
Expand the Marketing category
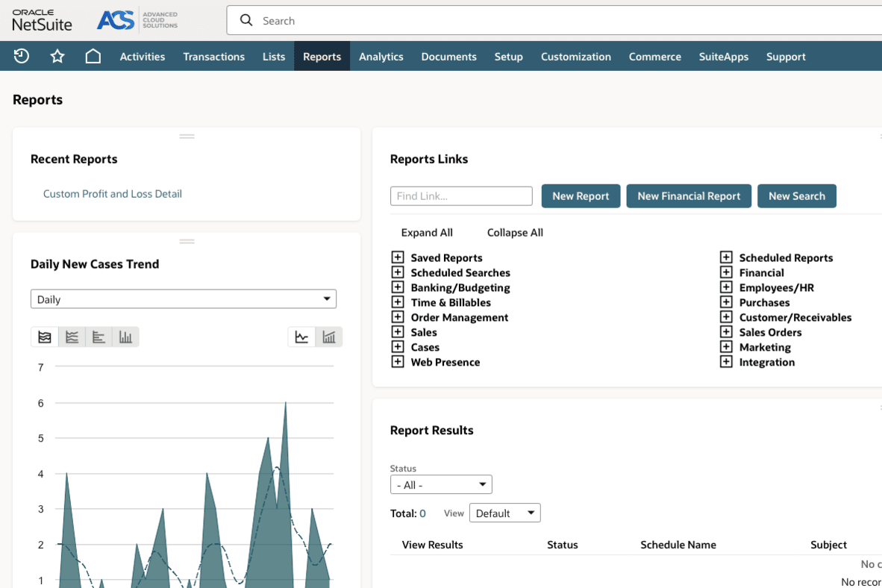tap(726, 347)
